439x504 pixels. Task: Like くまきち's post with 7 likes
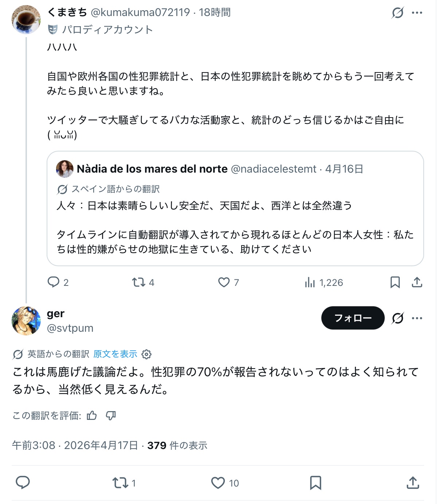tap(224, 282)
